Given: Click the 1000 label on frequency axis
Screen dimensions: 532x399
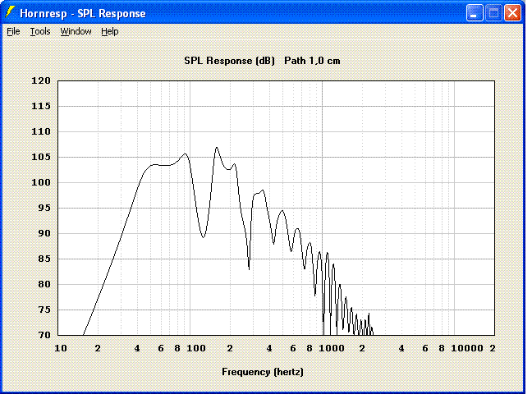Looking at the screenshot, I should (x=332, y=348).
